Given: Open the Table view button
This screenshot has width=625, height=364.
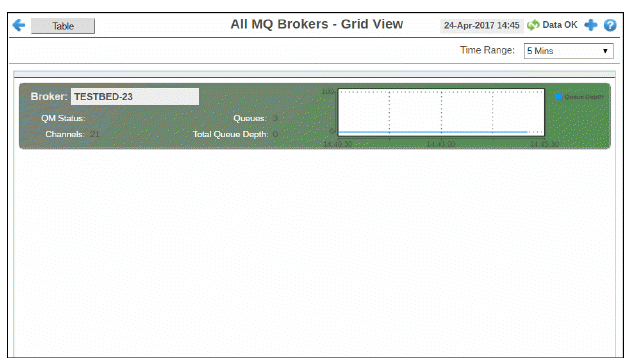Looking at the screenshot, I should [63, 26].
